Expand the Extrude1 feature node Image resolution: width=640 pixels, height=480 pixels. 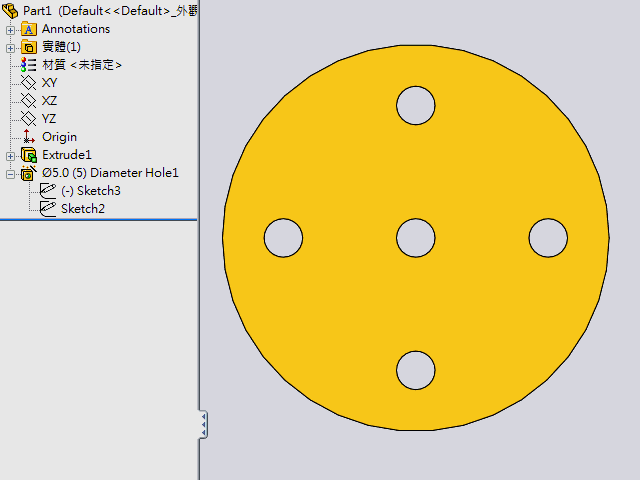point(10,156)
